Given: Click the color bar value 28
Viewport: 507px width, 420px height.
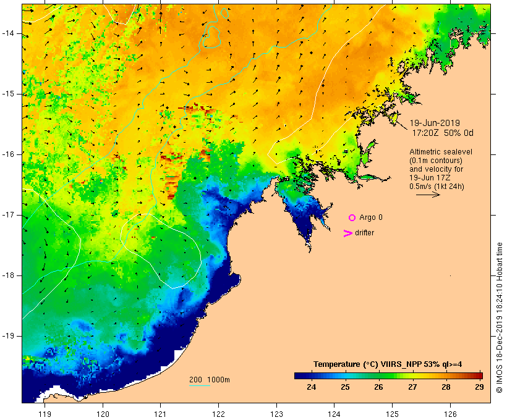Looking at the screenshot, I should [x=446, y=387].
